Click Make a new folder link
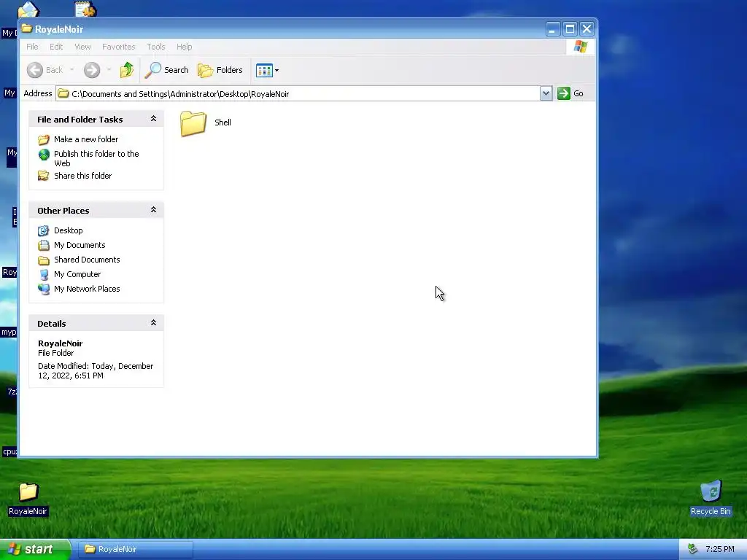This screenshot has width=747, height=560. click(x=86, y=139)
